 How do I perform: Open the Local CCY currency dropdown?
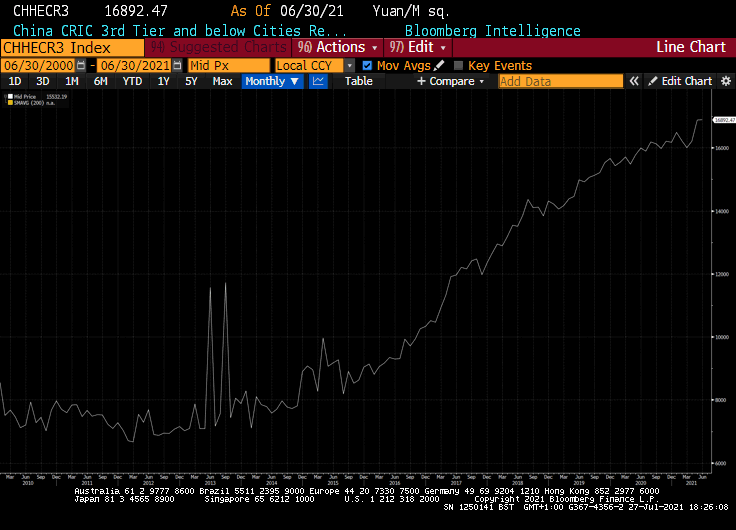click(314, 65)
